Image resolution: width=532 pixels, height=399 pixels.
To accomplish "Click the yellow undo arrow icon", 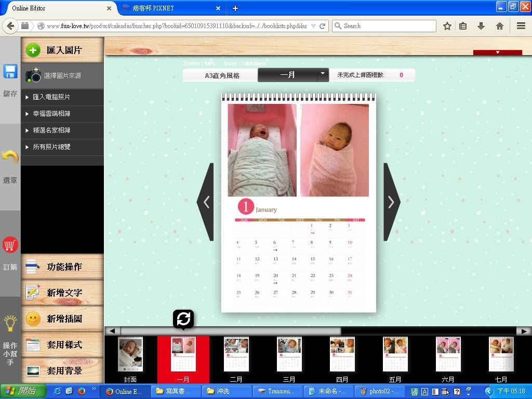I will (10, 157).
